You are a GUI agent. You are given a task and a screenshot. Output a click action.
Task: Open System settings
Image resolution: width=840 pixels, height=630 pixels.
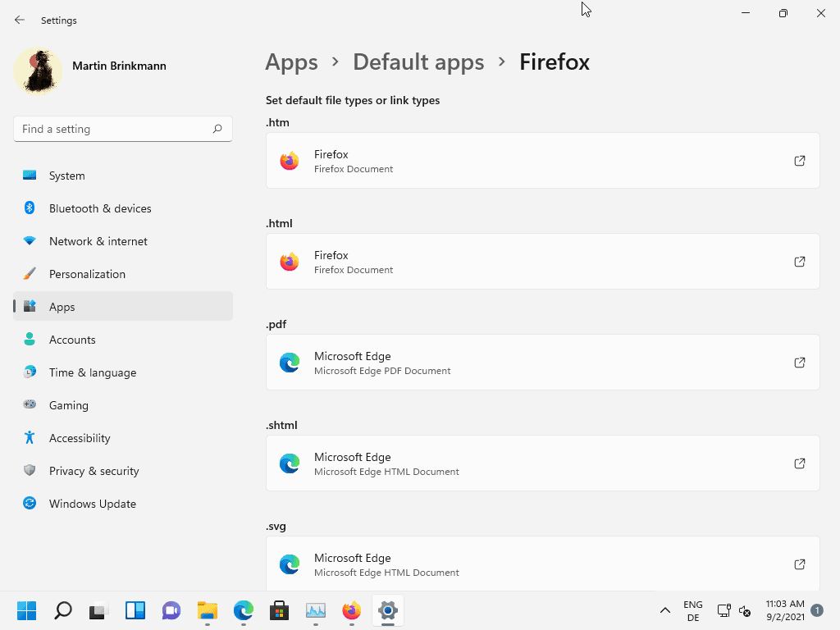(x=123, y=176)
